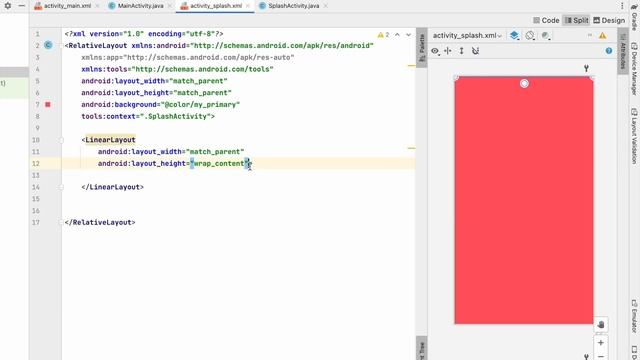Click the default margins icon
The width and height of the screenshot is (640, 360).
[x=448, y=51]
